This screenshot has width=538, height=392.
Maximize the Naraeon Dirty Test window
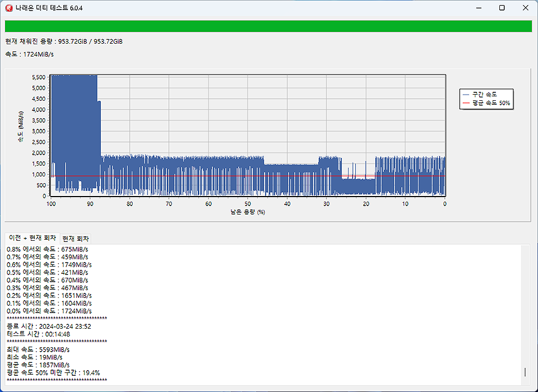tap(502, 8)
